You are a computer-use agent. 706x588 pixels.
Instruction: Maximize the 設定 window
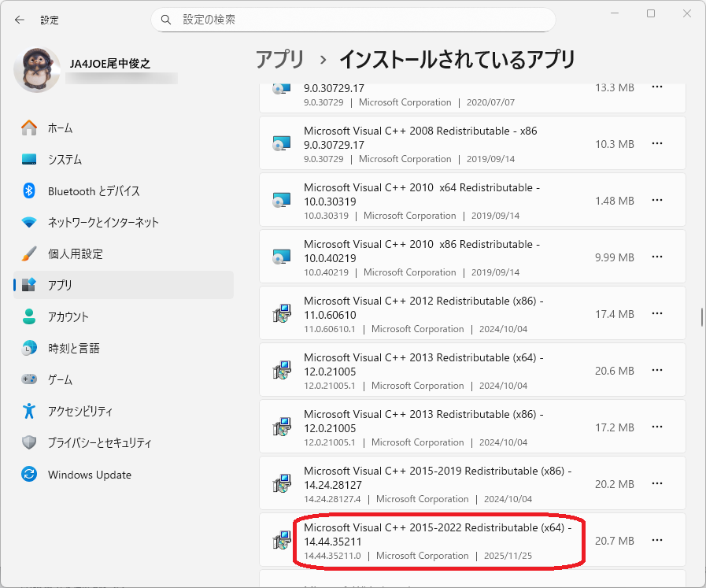pos(651,13)
